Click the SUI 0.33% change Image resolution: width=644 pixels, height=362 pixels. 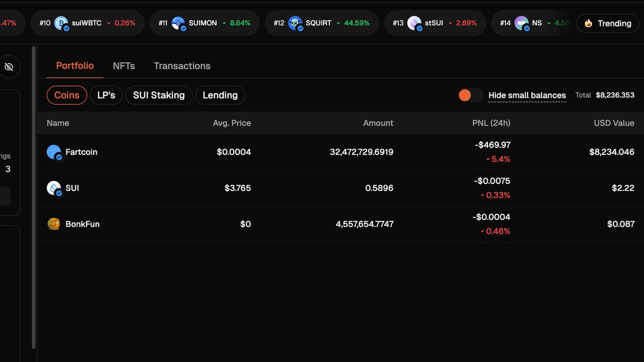[495, 195]
